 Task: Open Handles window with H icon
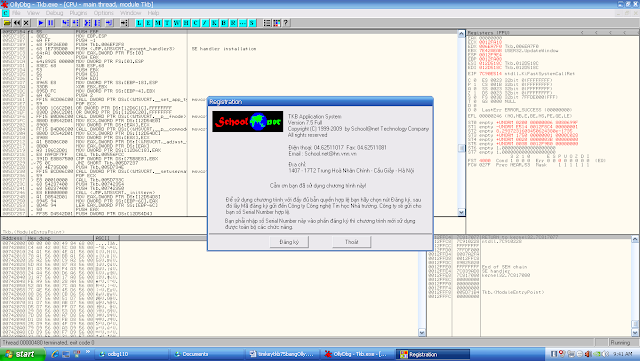[187, 23]
